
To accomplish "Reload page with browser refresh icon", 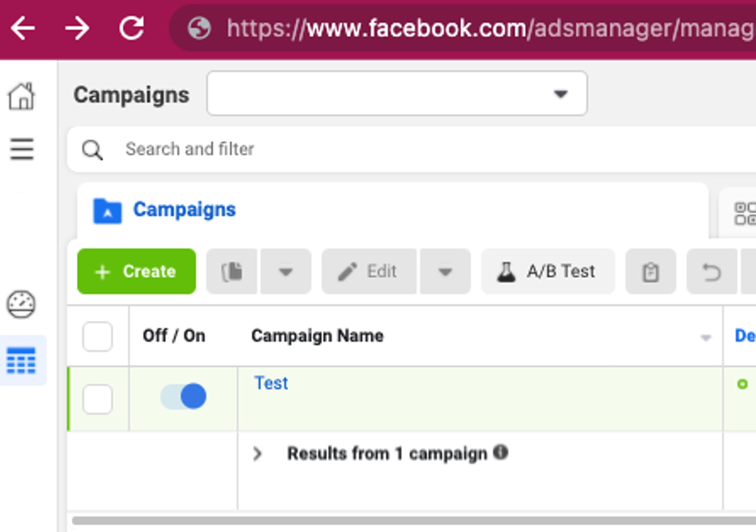I will click(x=131, y=28).
